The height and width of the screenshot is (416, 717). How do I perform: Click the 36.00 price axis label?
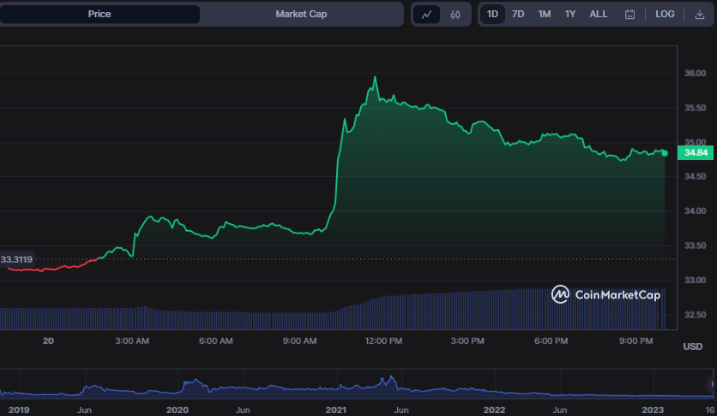pyautogui.click(x=695, y=73)
